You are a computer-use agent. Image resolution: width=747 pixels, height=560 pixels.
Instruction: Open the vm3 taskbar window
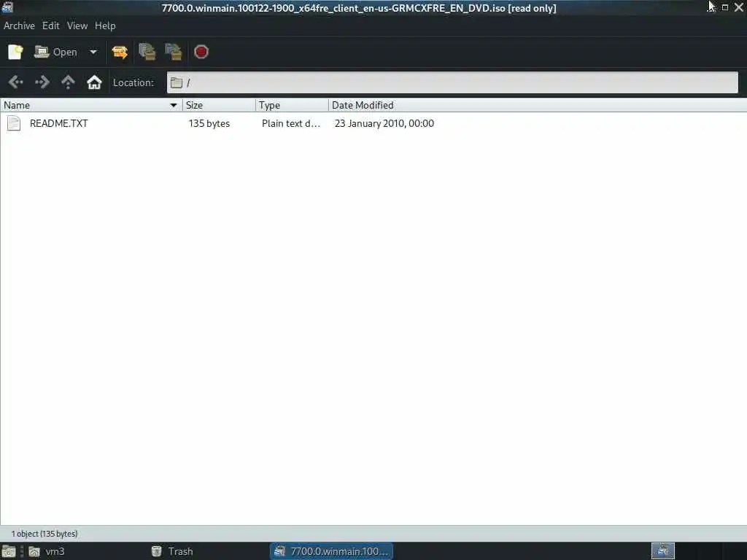point(47,551)
